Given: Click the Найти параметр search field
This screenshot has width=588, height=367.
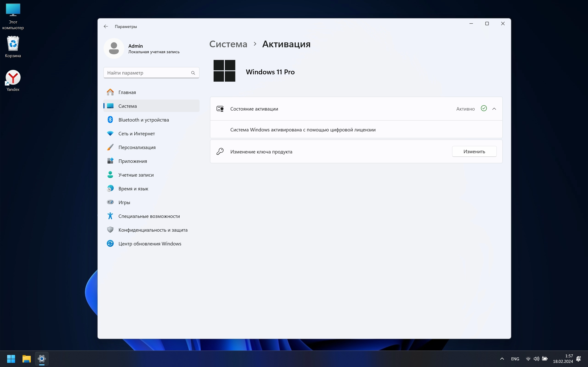Looking at the screenshot, I should point(147,73).
